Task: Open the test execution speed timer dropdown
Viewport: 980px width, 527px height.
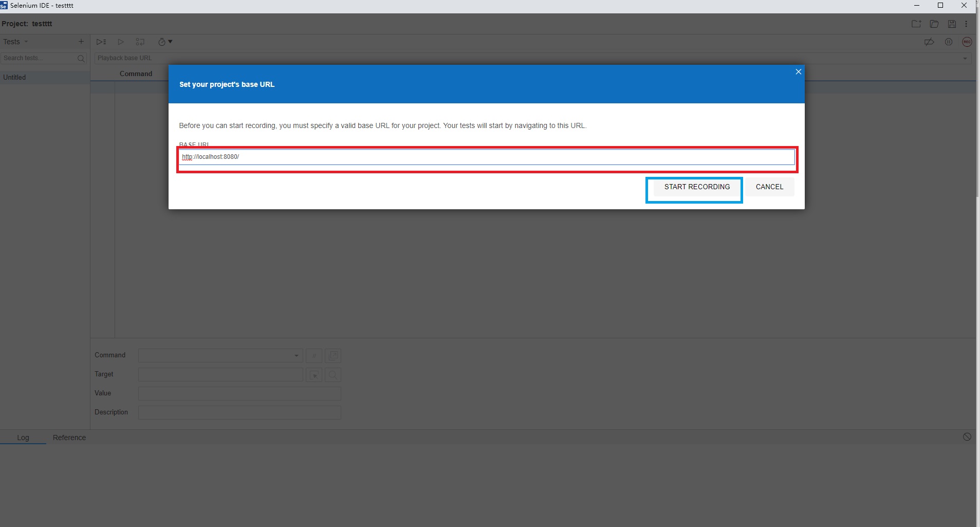Action: (x=165, y=42)
